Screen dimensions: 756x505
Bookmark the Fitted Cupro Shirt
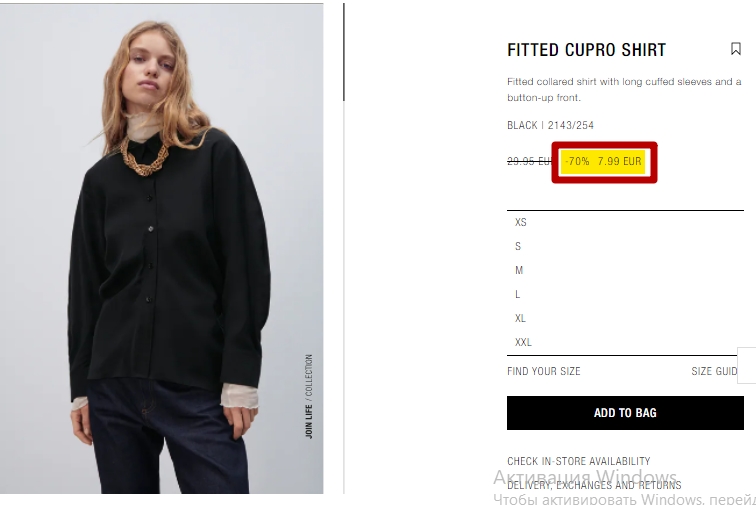coord(735,49)
